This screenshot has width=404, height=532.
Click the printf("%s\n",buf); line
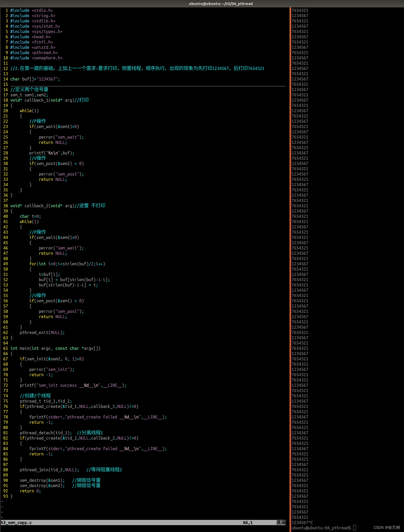52,153
